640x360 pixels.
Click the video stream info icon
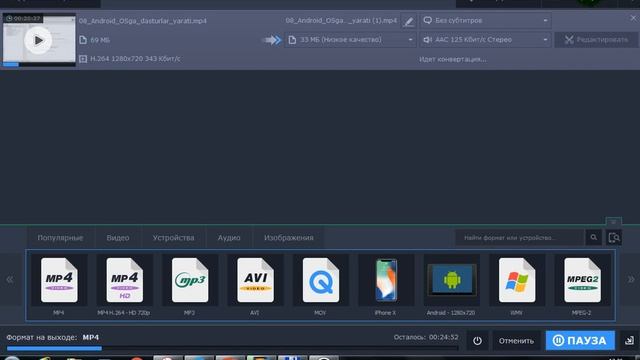(x=83, y=59)
